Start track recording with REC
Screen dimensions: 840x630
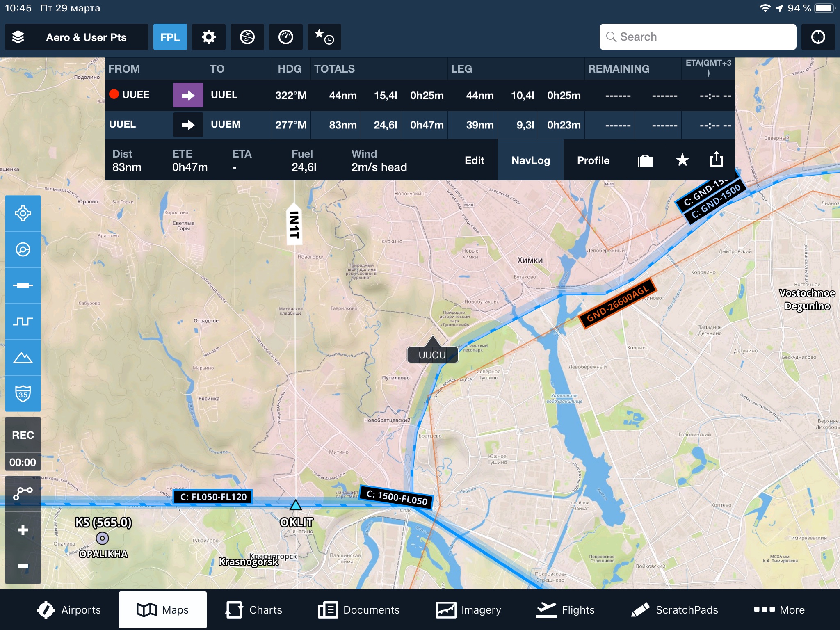coord(23,435)
